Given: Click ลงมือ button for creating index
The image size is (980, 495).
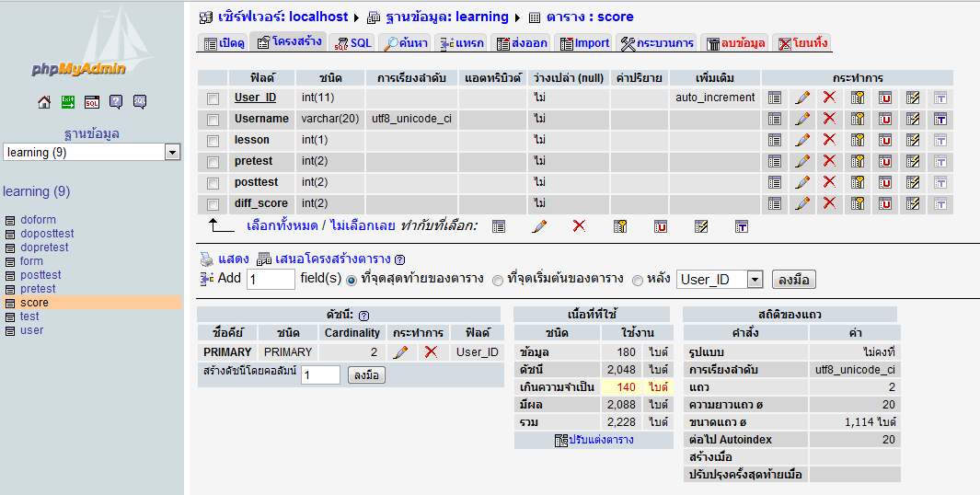Looking at the screenshot, I should (366, 375).
